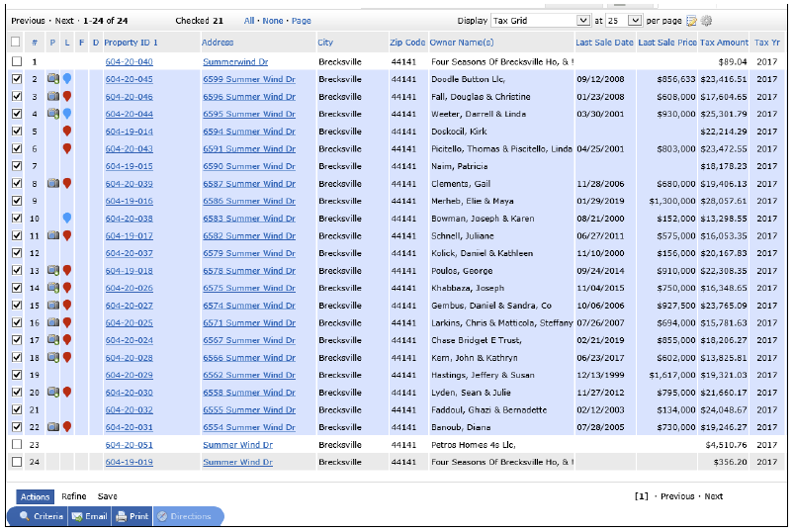Click the Print action button
The width and height of the screenshot is (795, 532).
point(132,516)
